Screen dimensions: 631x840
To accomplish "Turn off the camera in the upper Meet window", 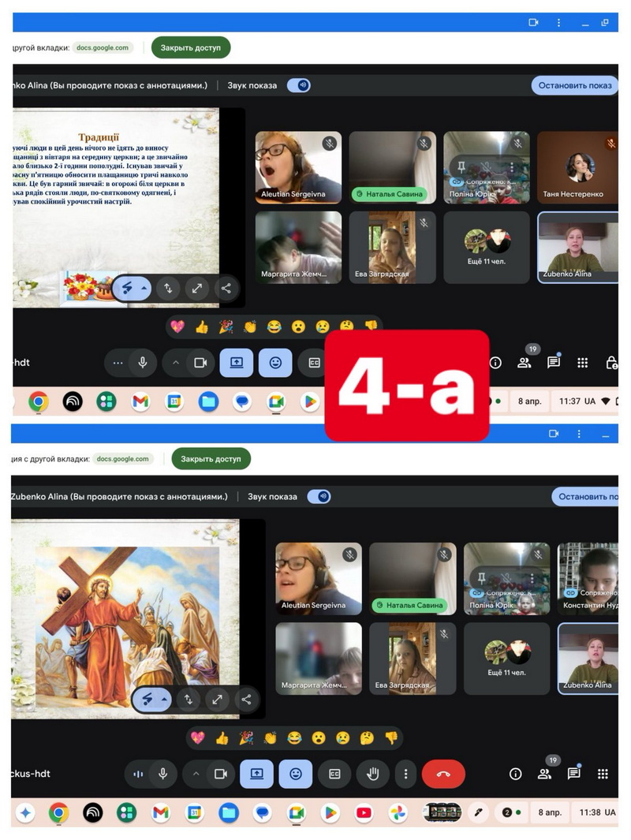I will click(x=200, y=363).
